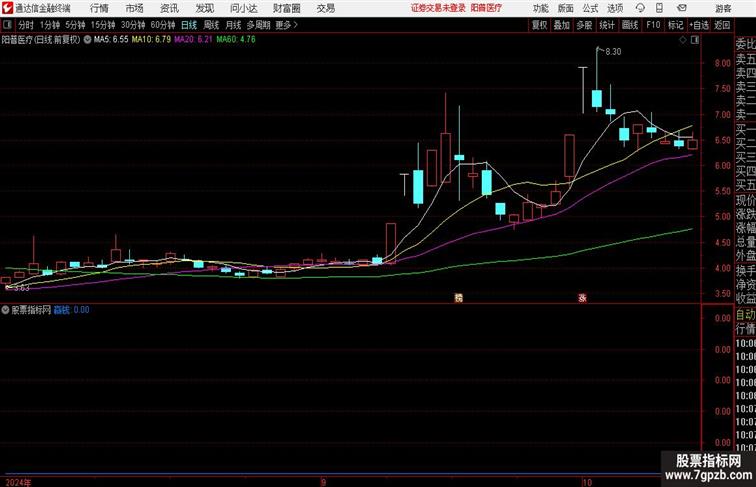Click the 标记 mark button
Screen dimensions: 756x487
coord(675,25)
